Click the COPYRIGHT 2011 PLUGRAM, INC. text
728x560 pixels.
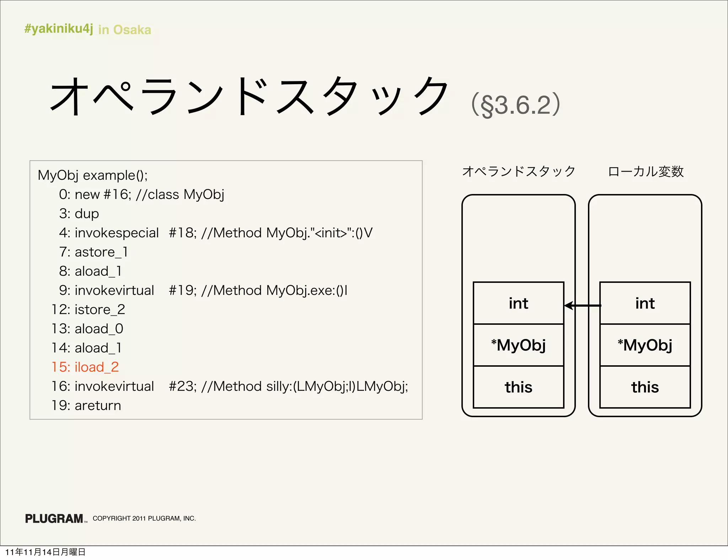point(144,518)
